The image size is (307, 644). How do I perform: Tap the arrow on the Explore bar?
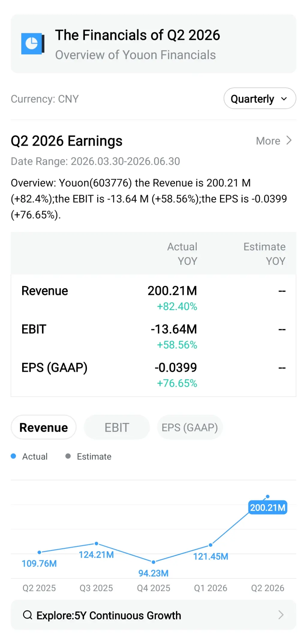[x=281, y=615]
